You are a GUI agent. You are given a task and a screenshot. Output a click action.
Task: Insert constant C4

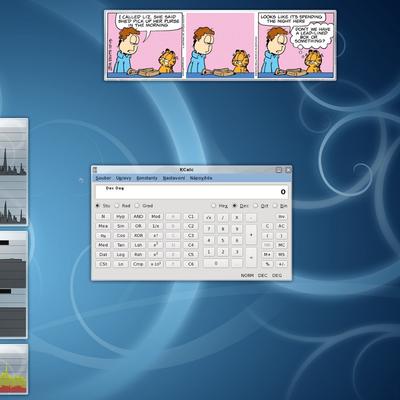click(191, 245)
